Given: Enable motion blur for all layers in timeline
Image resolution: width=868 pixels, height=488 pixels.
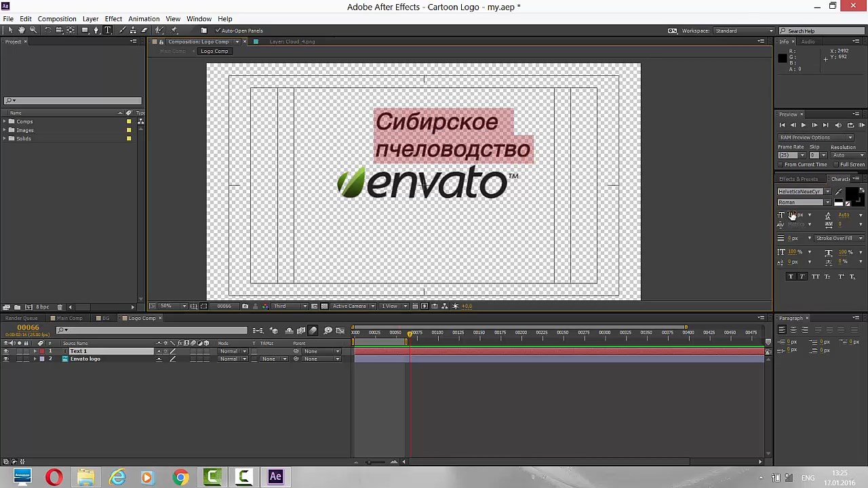Looking at the screenshot, I should click(x=313, y=331).
